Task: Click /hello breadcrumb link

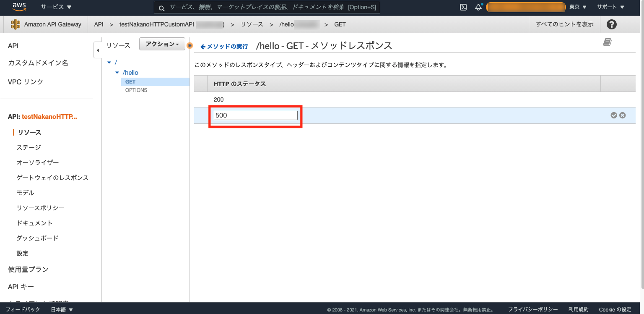Action: click(x=287, y=24)
